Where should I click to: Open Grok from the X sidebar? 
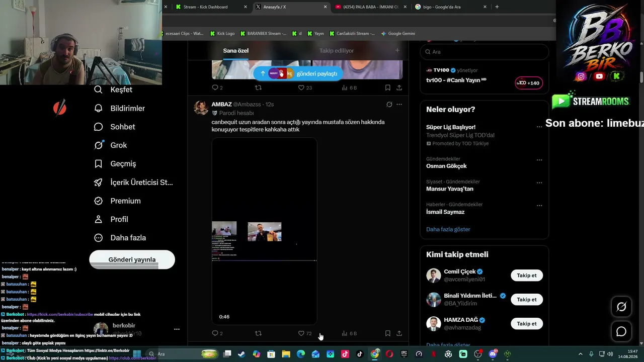pyautogui.click(x=111, y=145)
